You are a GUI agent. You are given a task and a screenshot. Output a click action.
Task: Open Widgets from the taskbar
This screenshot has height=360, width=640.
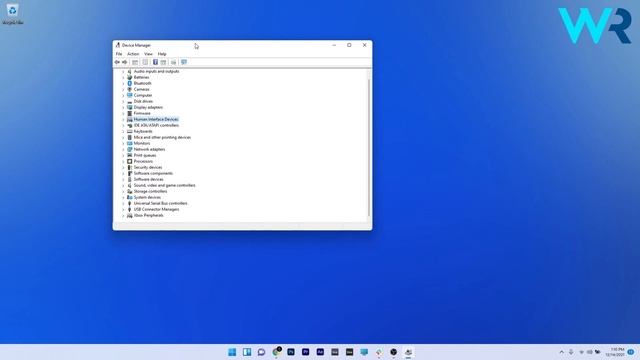(x=247, y=352)
